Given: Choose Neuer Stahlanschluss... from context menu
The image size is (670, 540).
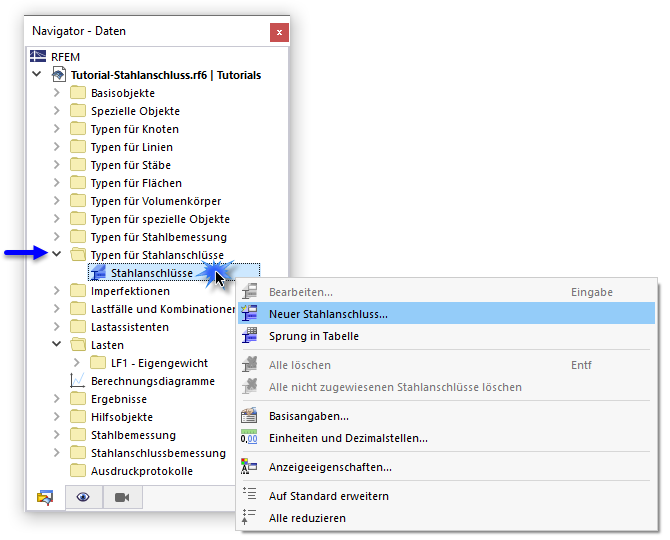Looking at the screenshot, I should click(446, 313).
